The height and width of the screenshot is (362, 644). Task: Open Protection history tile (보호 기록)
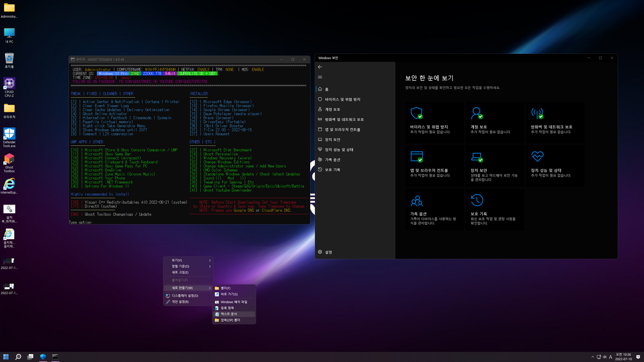pos(495,209)
